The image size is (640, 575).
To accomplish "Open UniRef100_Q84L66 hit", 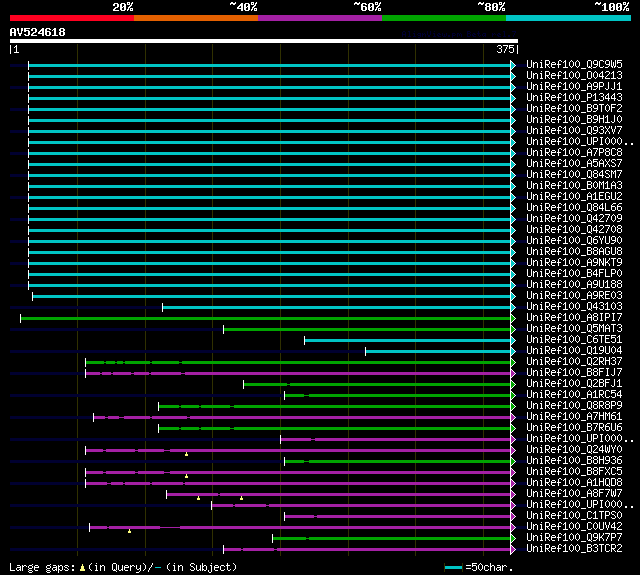I will pyautogui.click(x=574, y=208).
